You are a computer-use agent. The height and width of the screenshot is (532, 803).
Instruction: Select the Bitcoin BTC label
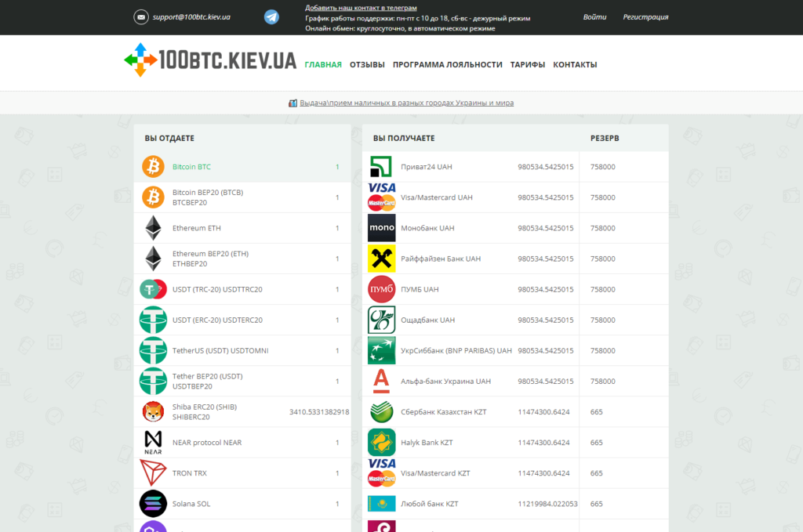click(x=191, y=167)
